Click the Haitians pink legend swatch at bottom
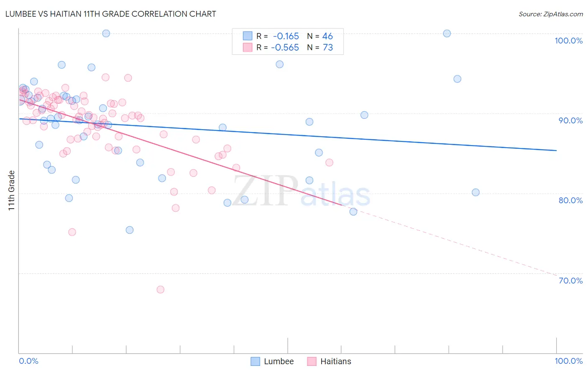 (x=312, y=361)
